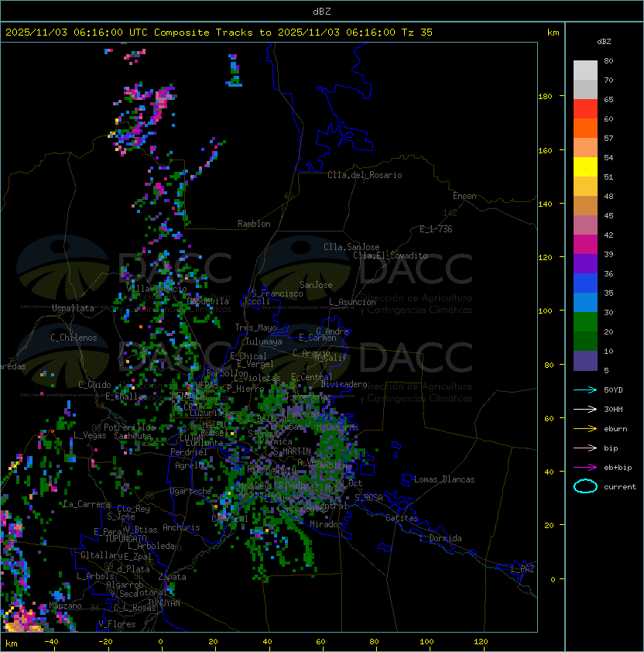Viewport: 644px width, 652px height.
Task: Click the 50YD legend label
Action: pyautogui.click(x=613, y=390)
